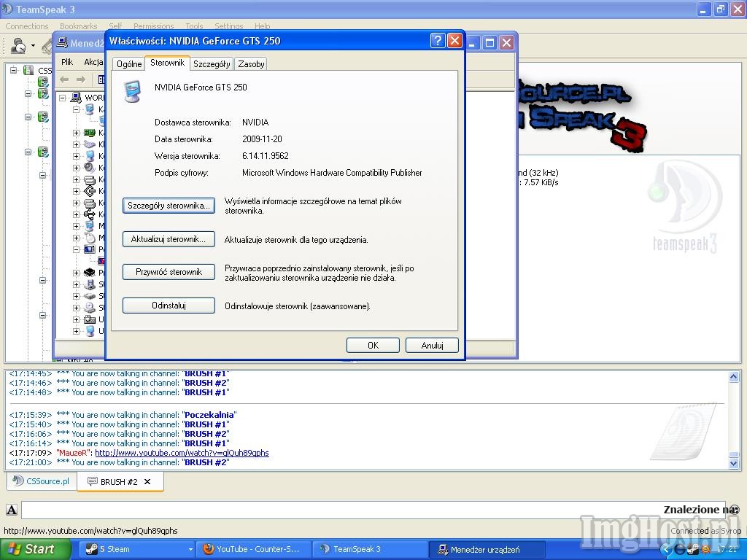Switch to the Ogólne tab
This screenshot has width=747, height=560.
tap(129, 64)
